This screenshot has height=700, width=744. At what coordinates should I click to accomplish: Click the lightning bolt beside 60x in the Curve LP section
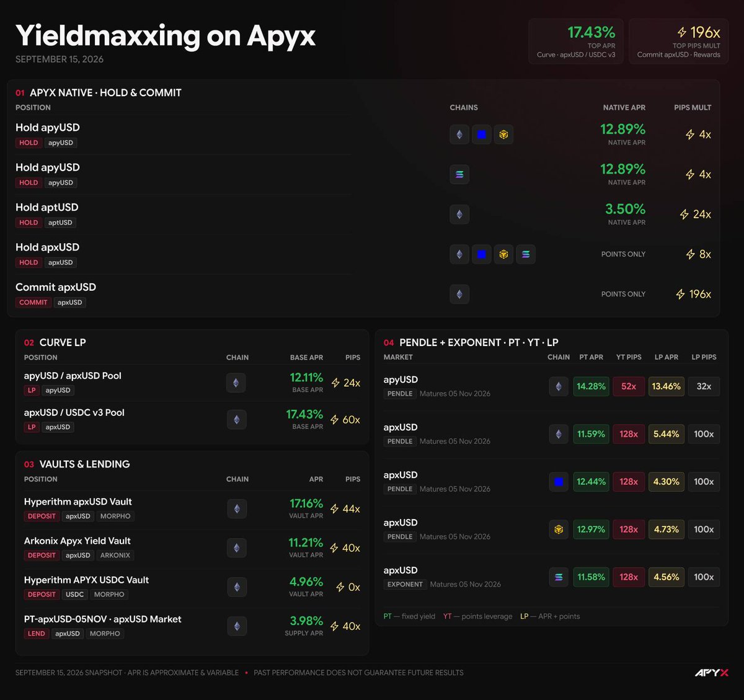[334, 420]
